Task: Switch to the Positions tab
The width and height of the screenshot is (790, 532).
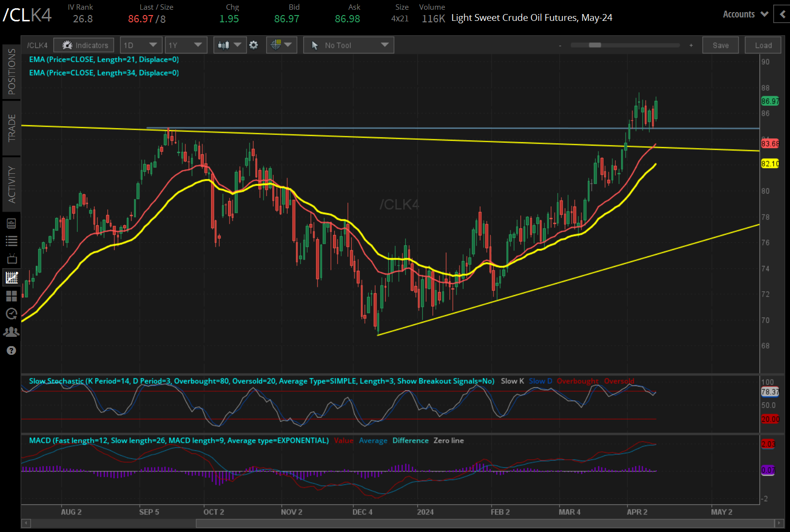Action: 12,73
